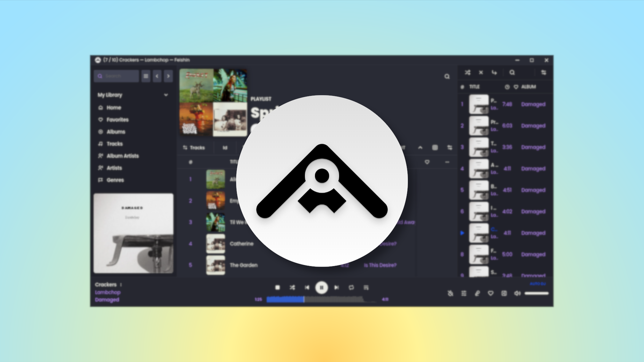Clear the play queue with the X icon
644x362 pixels.
coord(481,72)
